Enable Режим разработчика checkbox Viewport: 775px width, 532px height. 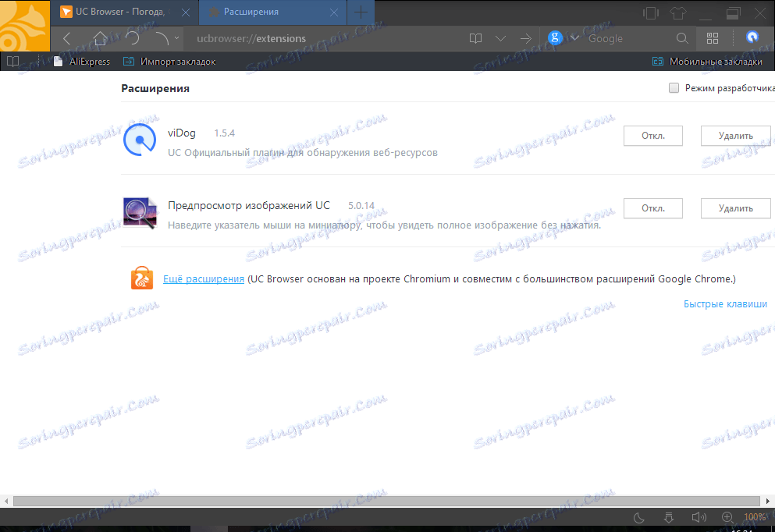point(674,88)
